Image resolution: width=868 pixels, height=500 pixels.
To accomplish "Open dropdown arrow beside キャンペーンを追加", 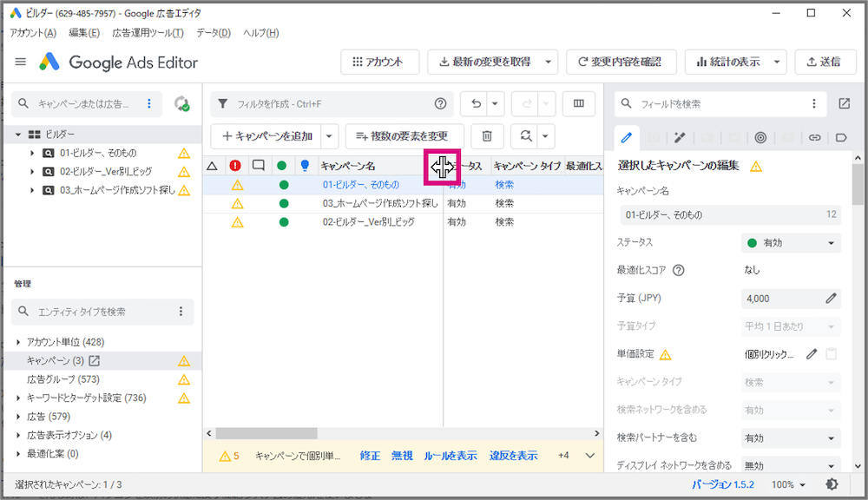I will coord(329,136).
